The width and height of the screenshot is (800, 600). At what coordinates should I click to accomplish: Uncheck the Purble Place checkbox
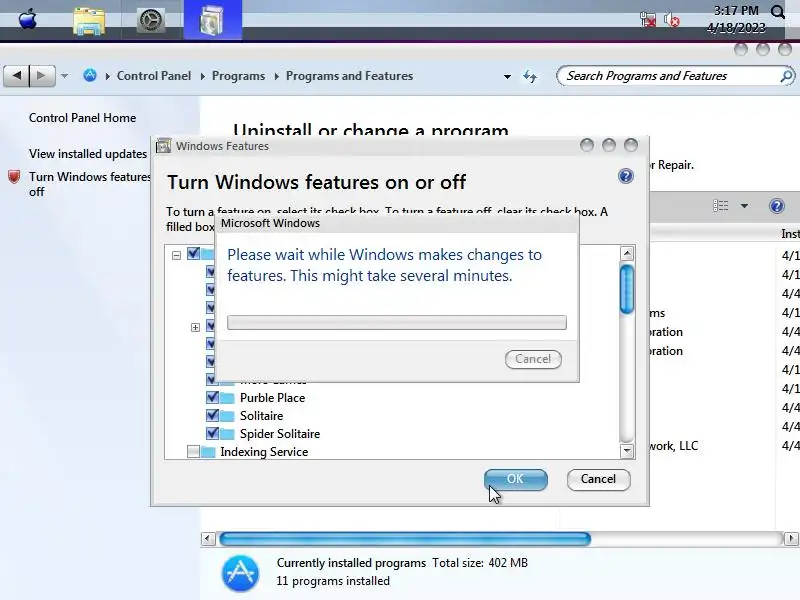[x=212, y=397]
